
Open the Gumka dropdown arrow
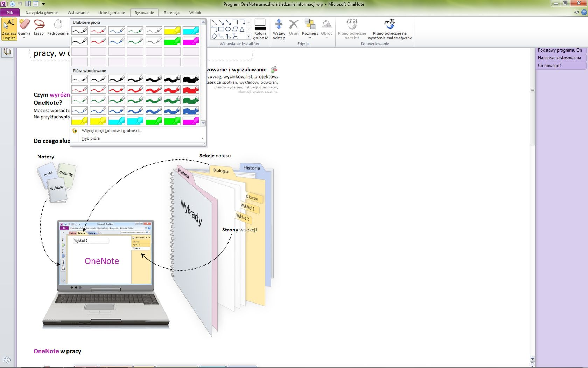[24, 38]
